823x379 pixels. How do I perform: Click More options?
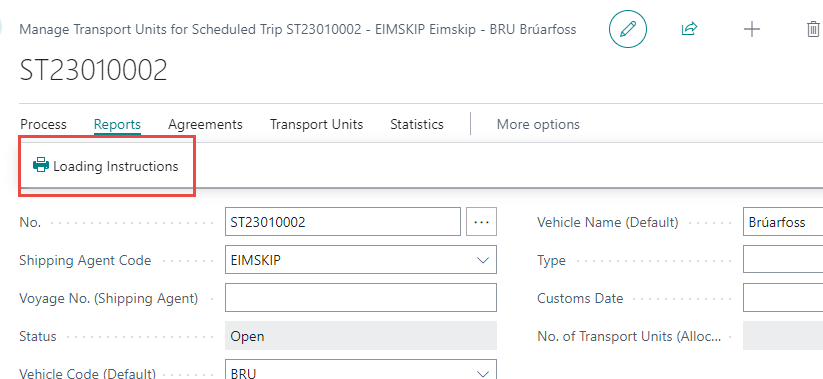(x=538, y=124)
